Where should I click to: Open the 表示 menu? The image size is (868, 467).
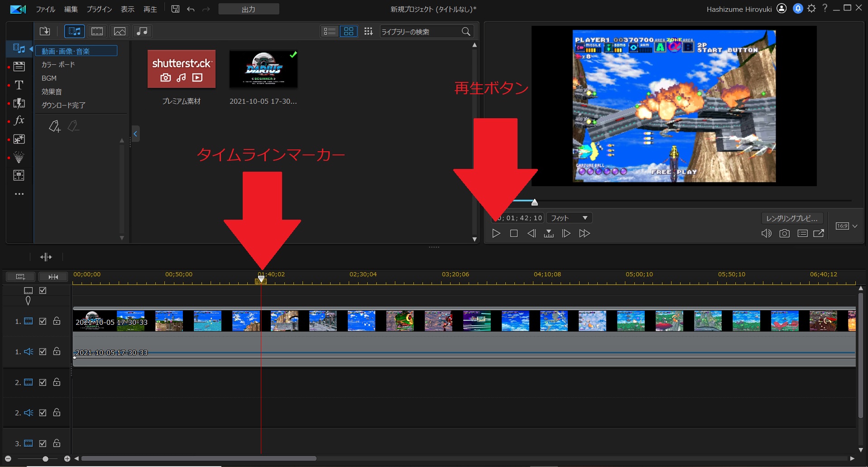tap(127, 9)
